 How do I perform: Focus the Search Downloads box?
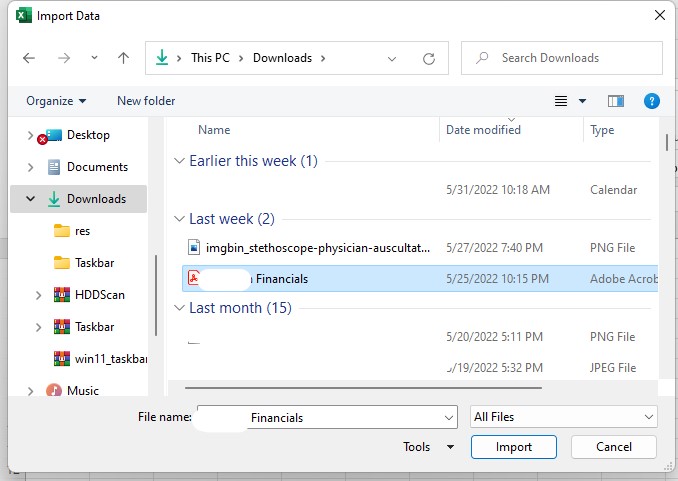pos(562,58)
